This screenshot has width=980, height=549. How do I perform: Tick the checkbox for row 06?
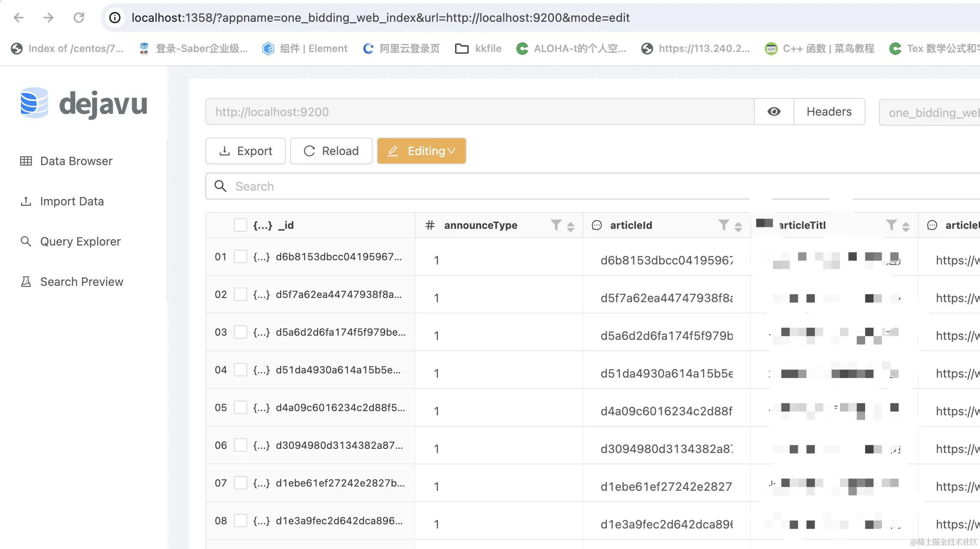240,445
